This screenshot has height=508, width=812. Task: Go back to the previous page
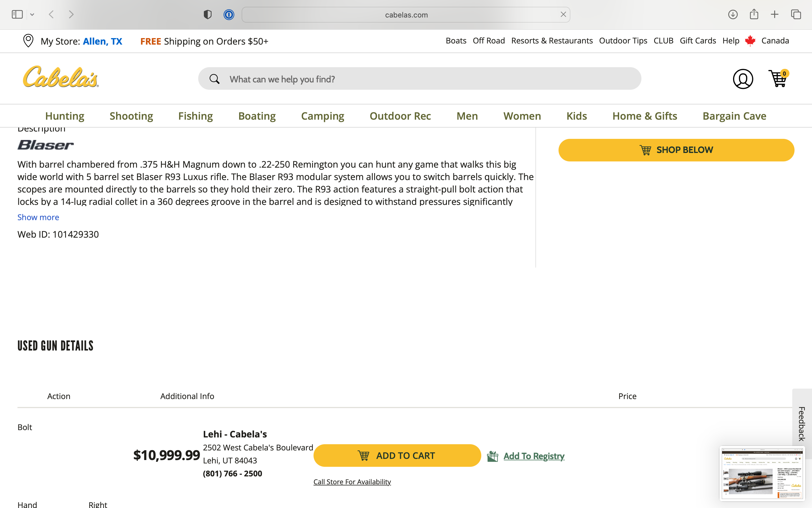click(x=51, y=14)
